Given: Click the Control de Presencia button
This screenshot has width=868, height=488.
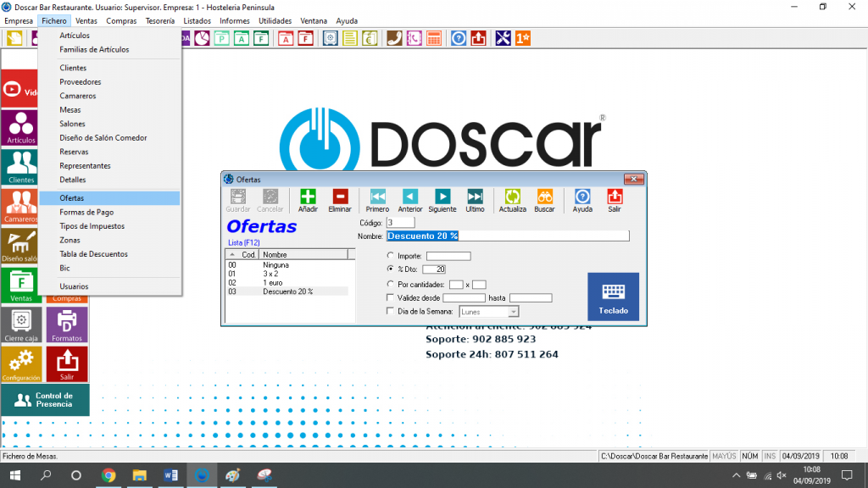Looking at the screenshot, I should tap(45, 400).
